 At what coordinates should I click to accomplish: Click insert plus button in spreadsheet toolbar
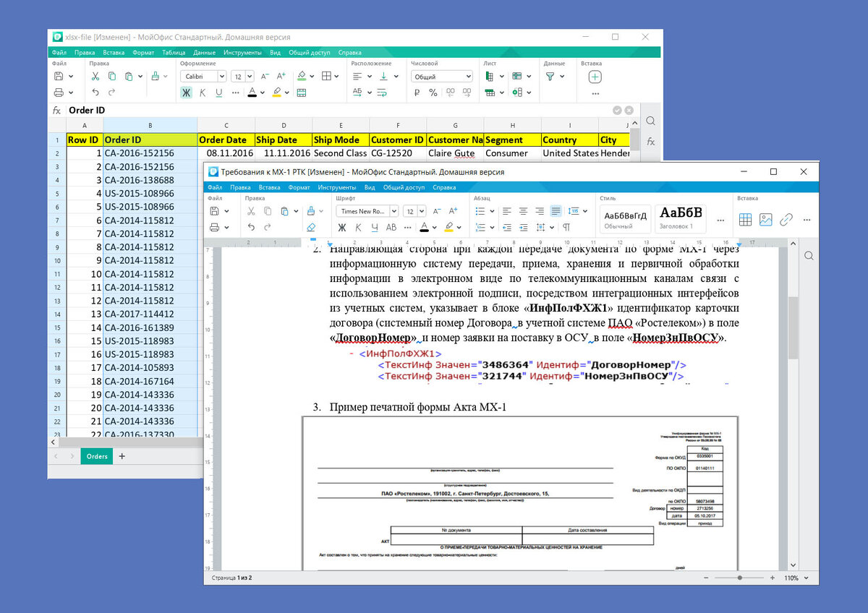point(595,77)
